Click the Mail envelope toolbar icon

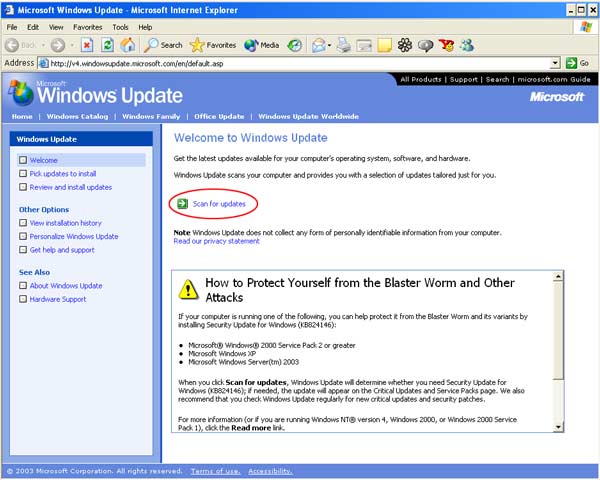point(318,46)
